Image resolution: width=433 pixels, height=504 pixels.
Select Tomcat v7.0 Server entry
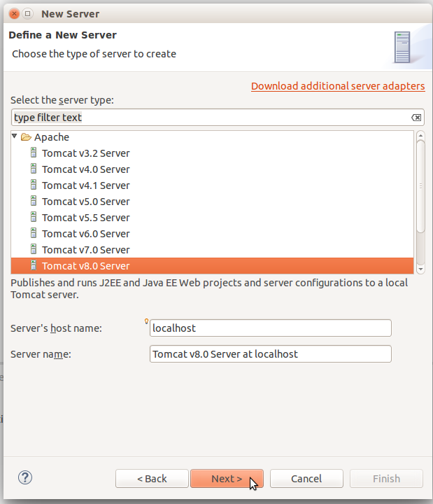pos(213,250)
